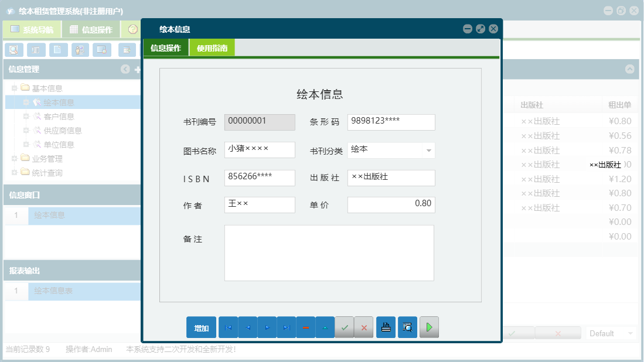Click the teal up-triangle edit button
The width and height of the screenshot is (644, 362).
(x=325, y=327)
